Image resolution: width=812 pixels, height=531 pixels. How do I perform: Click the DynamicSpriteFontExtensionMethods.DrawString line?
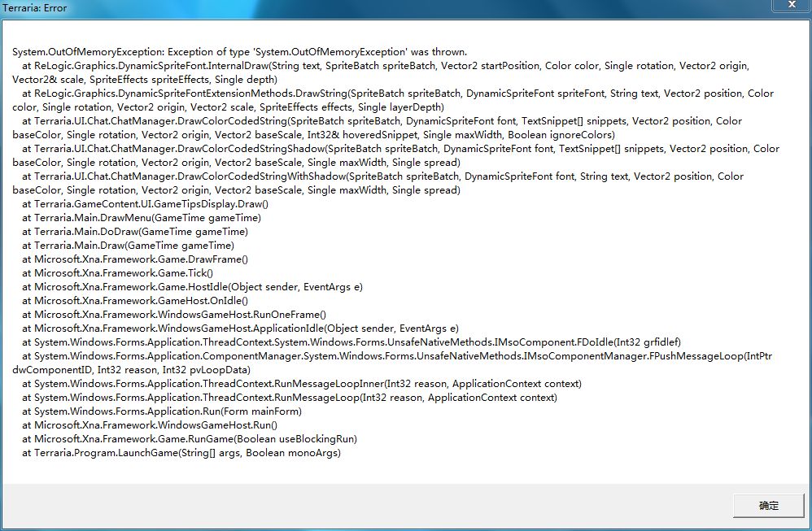tap(398, 94)
